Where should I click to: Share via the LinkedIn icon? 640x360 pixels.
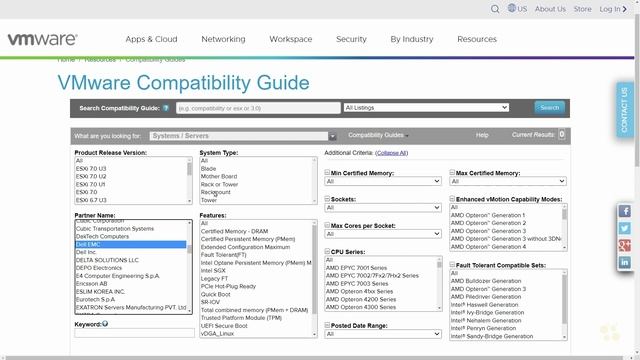point(624,262)
